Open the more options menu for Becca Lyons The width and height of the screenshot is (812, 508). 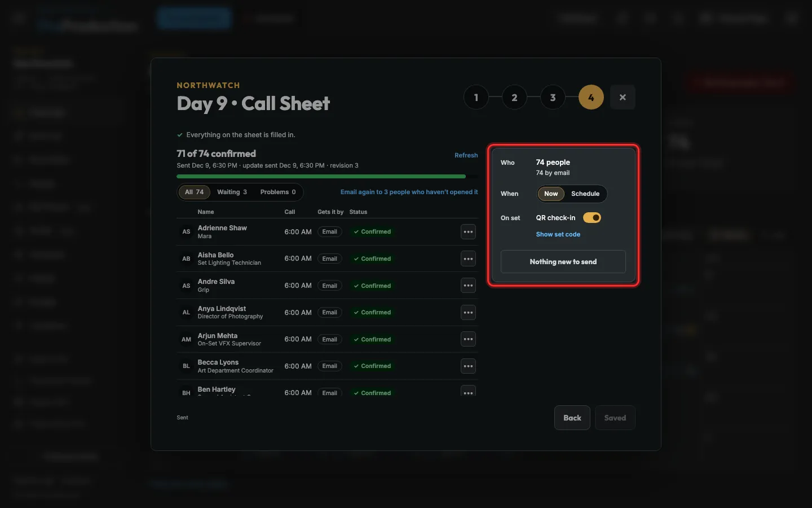(x=468, y=366)
